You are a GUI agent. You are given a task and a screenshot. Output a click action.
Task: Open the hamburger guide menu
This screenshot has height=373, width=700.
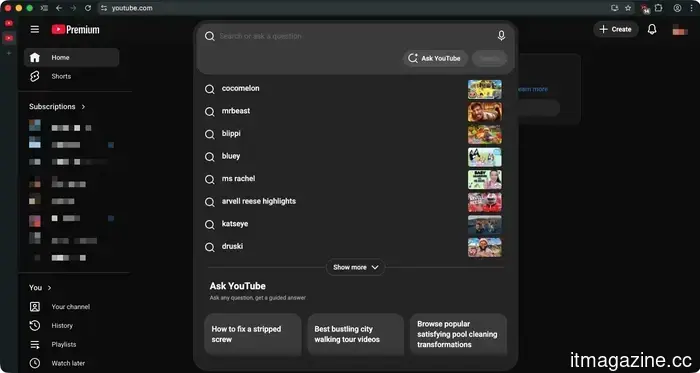(35, 29)
